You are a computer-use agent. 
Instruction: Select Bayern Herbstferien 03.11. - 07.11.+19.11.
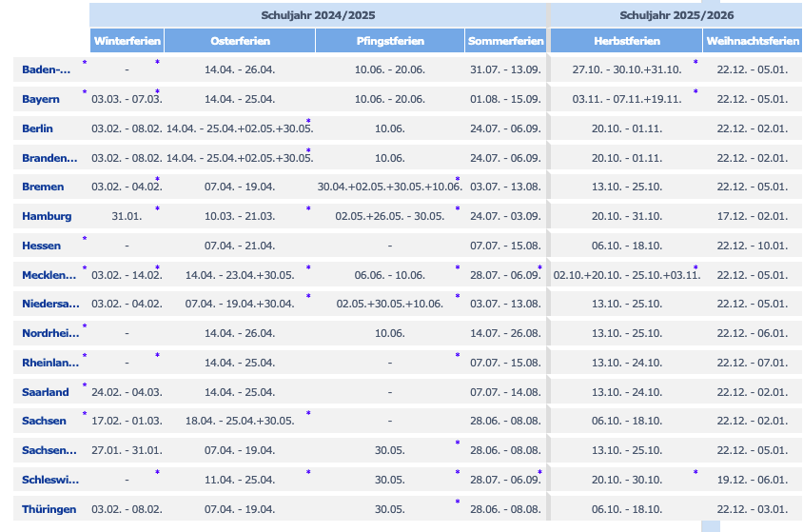tap(627, 99)
